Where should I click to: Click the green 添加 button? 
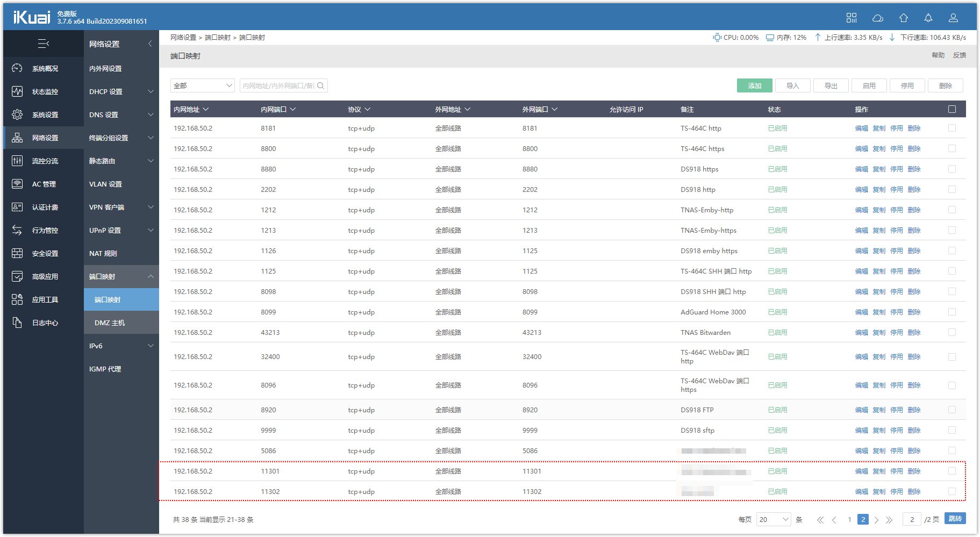pyautogui.click(x=755, y=85)
